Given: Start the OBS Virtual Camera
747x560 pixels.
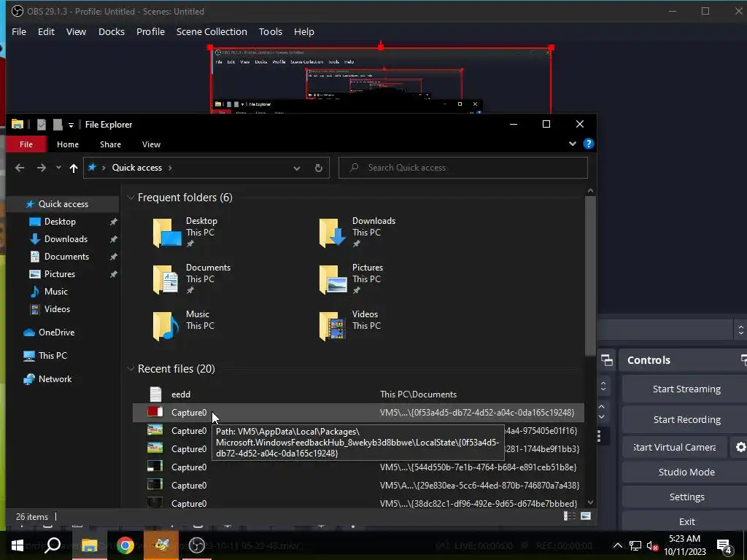Looking at the screenshot, I should click(675, 447).
